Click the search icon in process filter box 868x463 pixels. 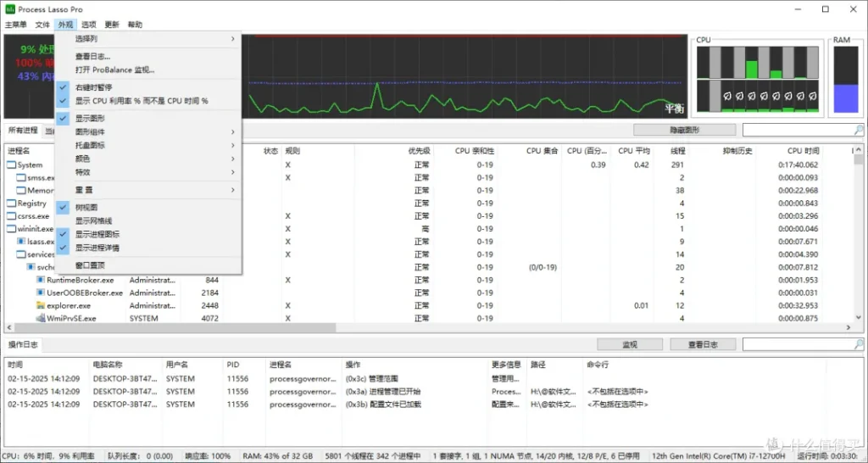coord(858,130)
